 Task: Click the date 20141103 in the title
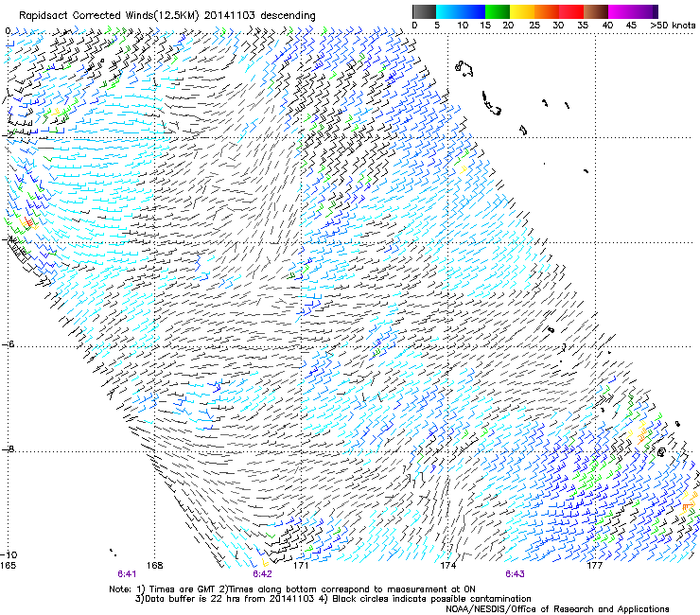click(x=230, y=15)
